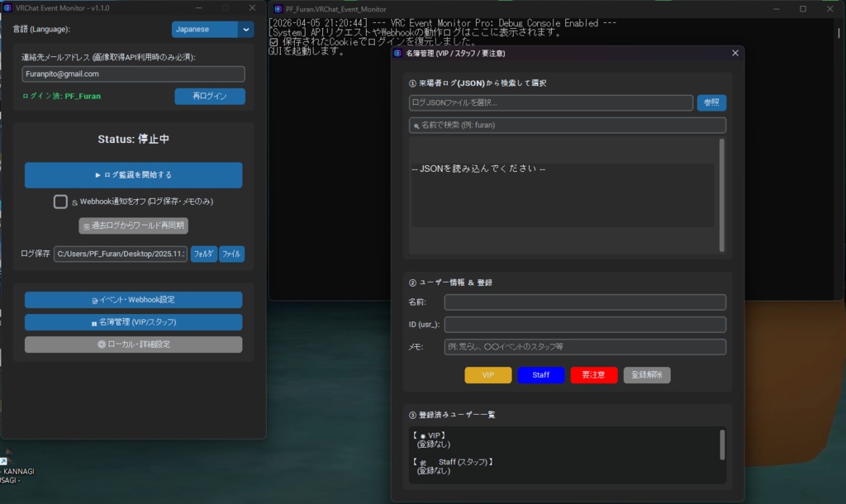Select the play icon to start log monitoring

pyautogui.click(x=97, y=175)
